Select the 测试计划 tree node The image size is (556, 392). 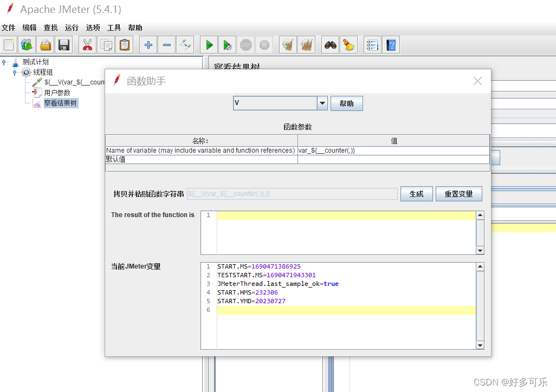[x=35, y=62]
